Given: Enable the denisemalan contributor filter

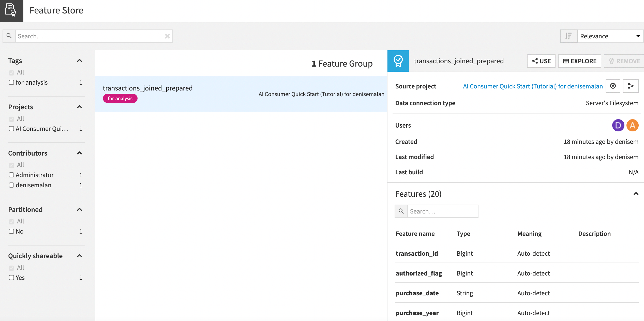Looking at the screenshot, I should pos(11,185).
